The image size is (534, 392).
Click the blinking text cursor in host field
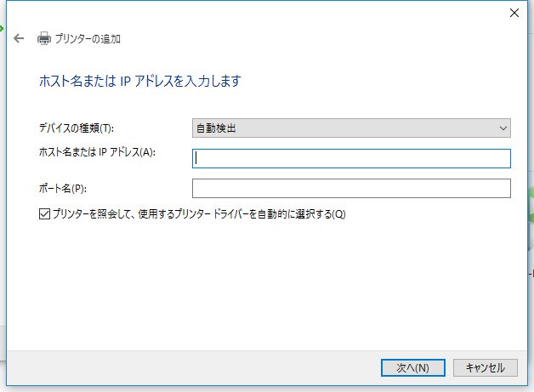(196, 158)
